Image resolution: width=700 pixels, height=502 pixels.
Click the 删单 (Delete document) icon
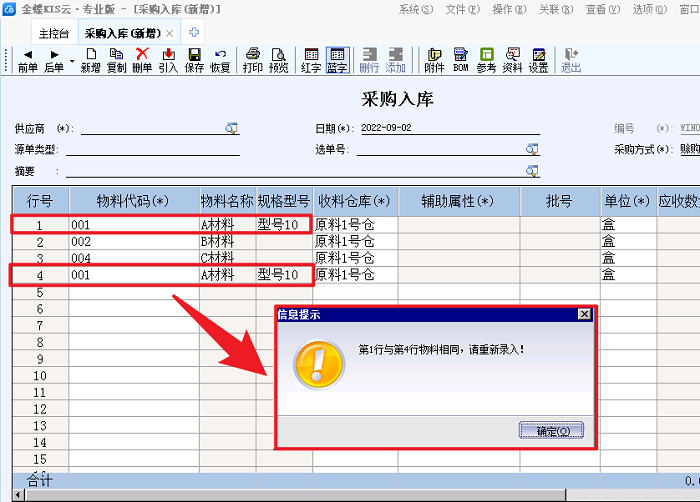coord(143,60)
